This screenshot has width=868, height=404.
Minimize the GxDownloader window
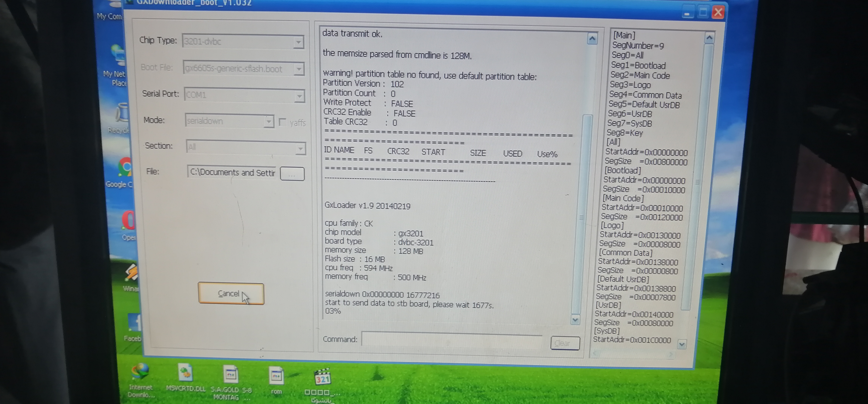(687, 12)
